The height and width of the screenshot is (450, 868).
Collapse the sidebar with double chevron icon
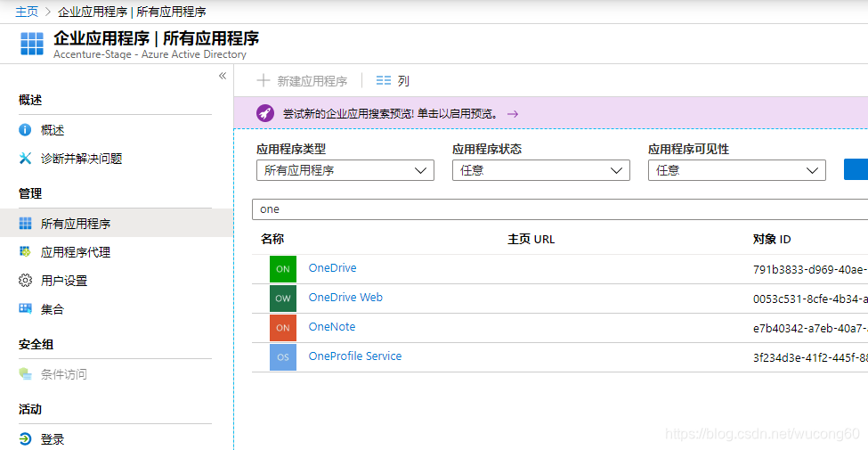coord(223,76)
